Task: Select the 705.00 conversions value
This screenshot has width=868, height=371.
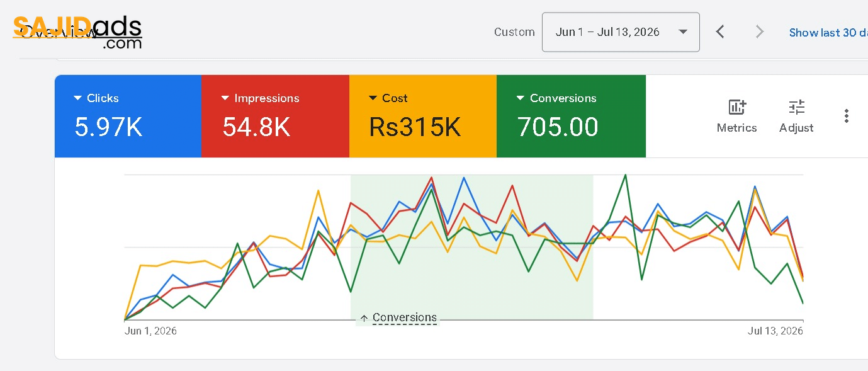Action: [x=558, y=127]
